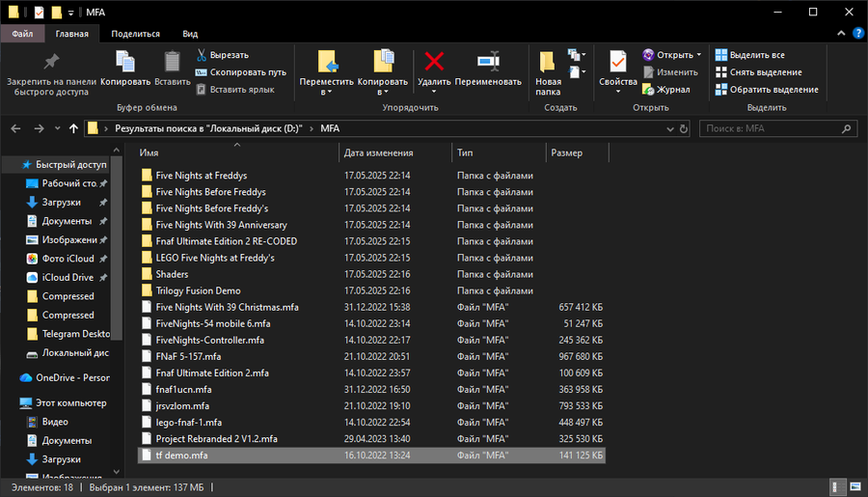The width and height of the screenshot is (868, 497).
Task: Click the MFA breadcrumb in address bar
Action: 330,128
